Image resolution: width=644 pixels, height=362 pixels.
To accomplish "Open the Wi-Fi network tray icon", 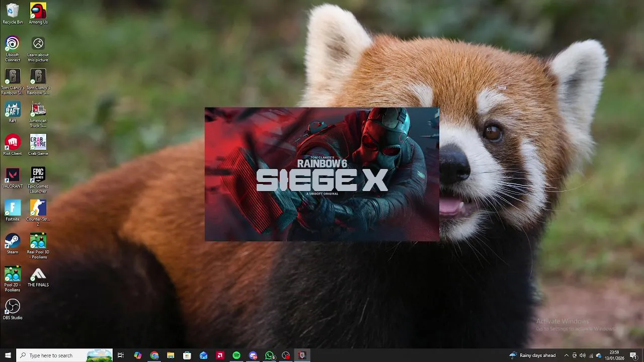I will [591, 355].
